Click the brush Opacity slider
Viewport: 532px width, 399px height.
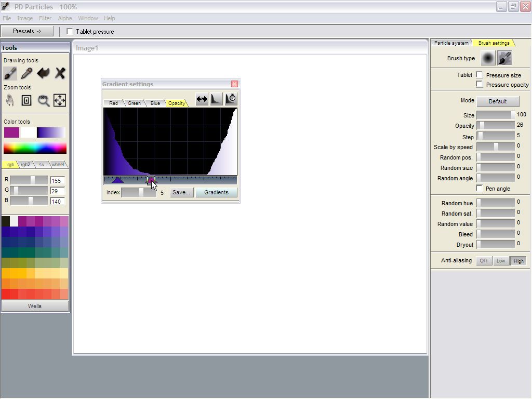point(496,125)
